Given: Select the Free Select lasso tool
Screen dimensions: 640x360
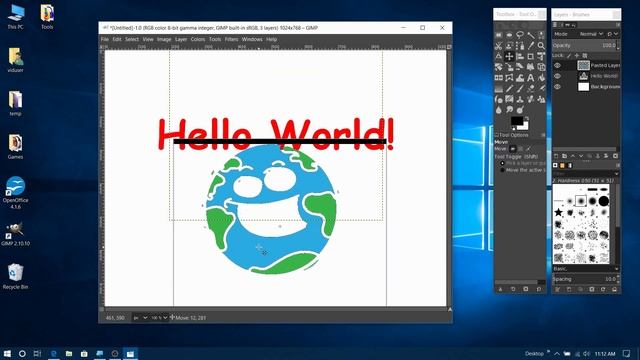Looking at the screenshot, I should 520,35.
